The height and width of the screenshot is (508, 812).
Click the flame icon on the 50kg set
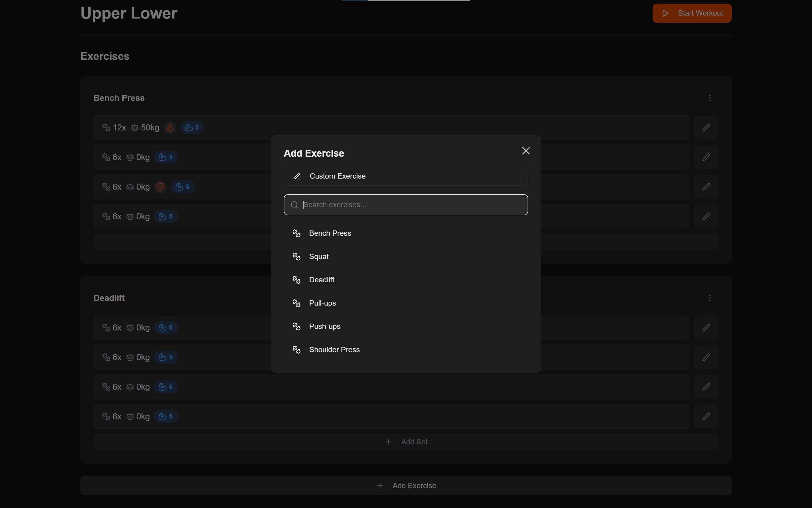(x=170, y=128)
